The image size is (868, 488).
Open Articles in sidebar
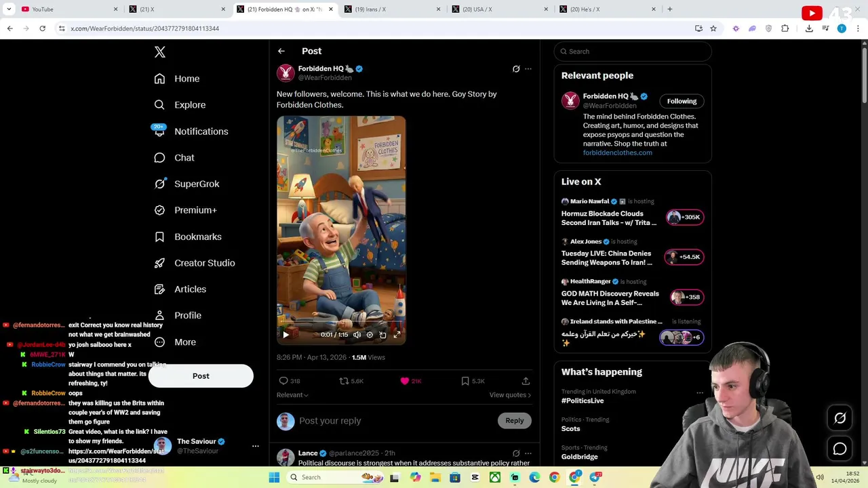[x=180, y=289]
